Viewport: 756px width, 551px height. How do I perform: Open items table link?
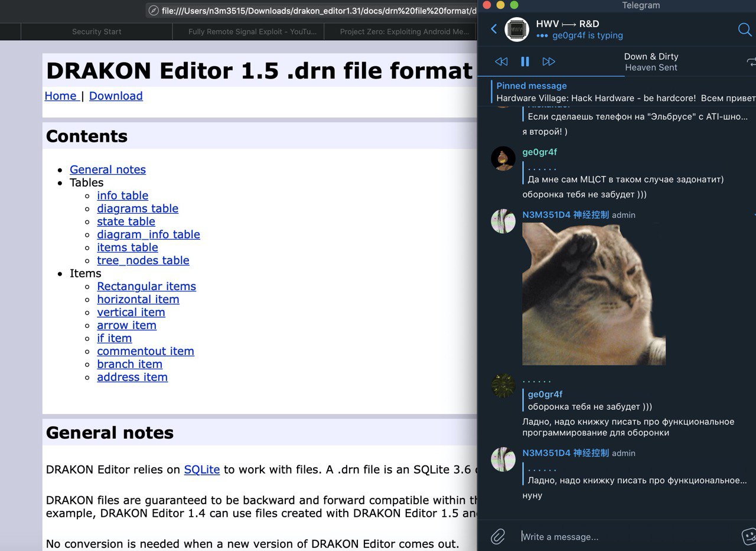128,247
